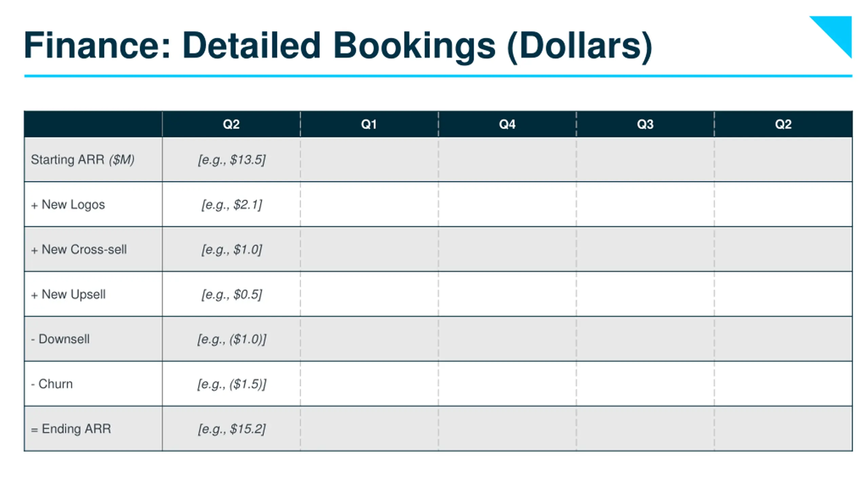Click the '+ New Upsell' row label

(68, 294)
